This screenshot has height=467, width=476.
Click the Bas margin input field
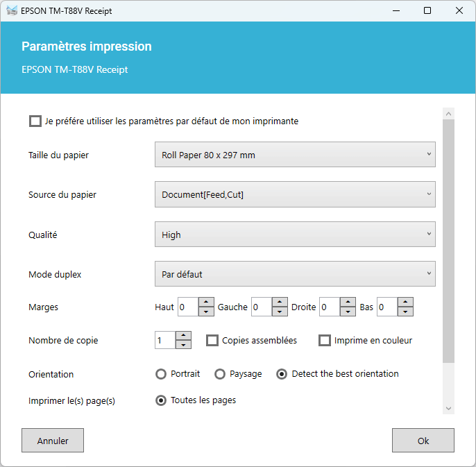pos(387,307)
